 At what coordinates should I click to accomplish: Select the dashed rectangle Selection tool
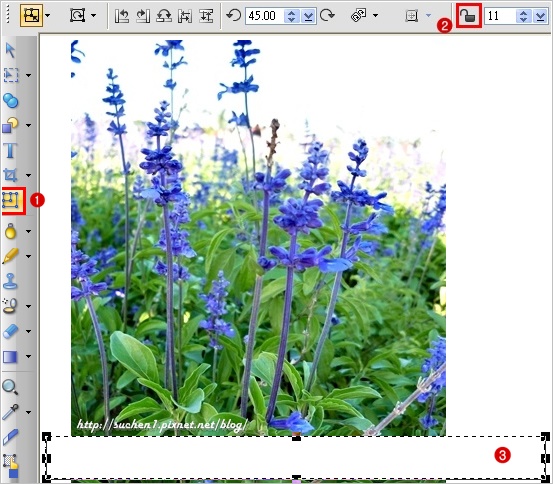point(11,75)
